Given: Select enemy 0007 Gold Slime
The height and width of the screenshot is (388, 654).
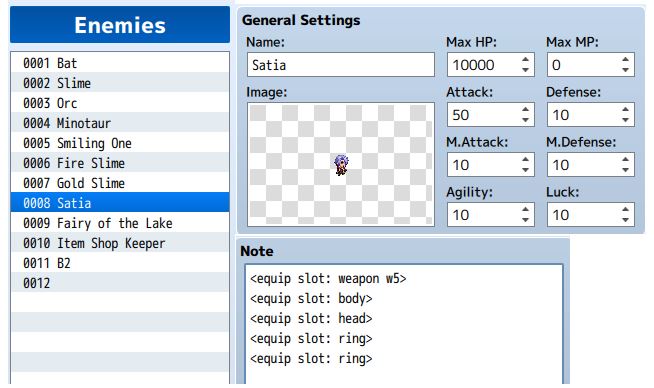Looking at the screenshot, I should point(120,183).
